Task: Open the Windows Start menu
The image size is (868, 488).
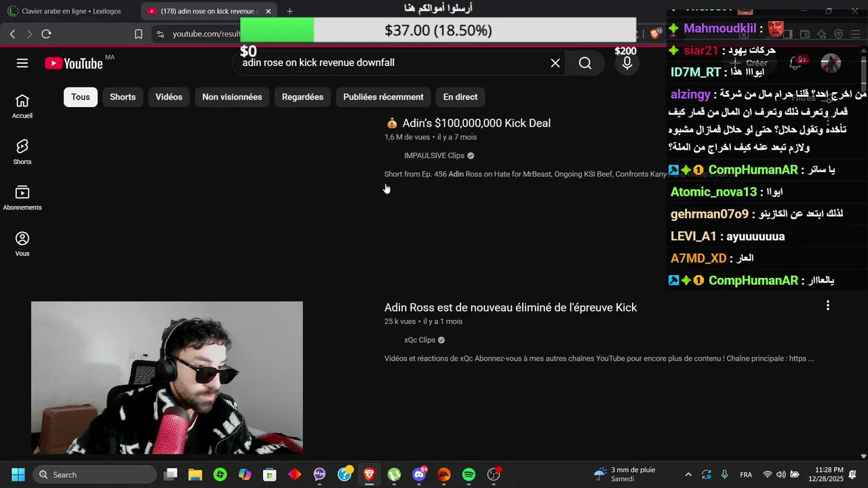Action: click(x=18, y=474)
